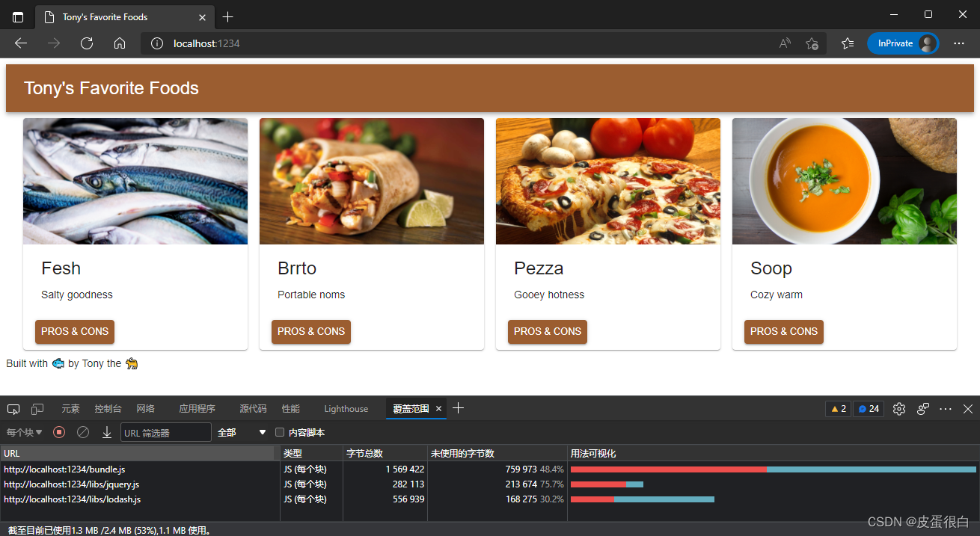
Task: Click PROS & CONS button under Pezza
Action: [548, 332]
